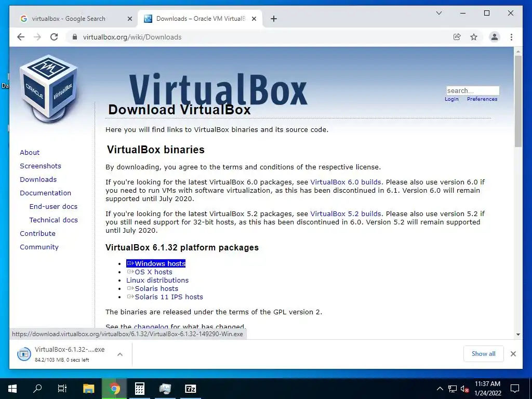Open Documentation sidebar link
Screen dimensions: 532x399
46,193
